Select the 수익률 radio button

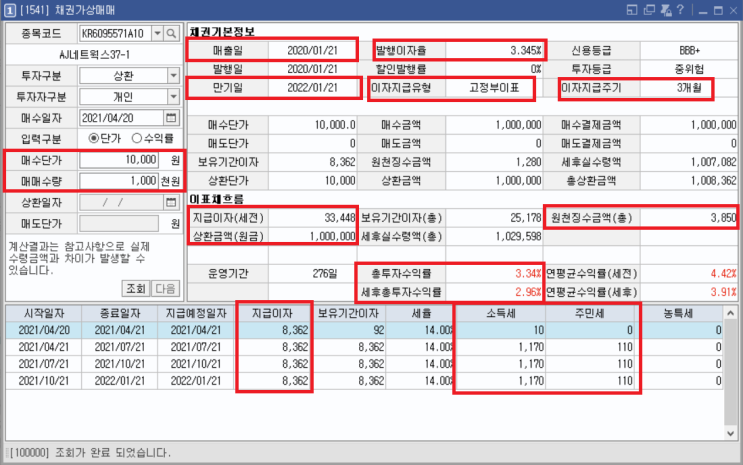[x=136, y=138]
